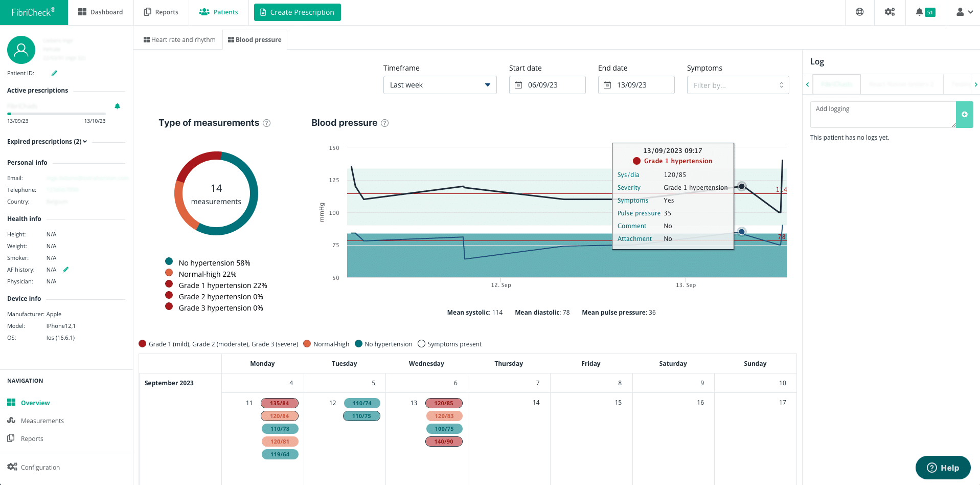
Task: Submit log with the green plus button
Action: tap(964, 115)
